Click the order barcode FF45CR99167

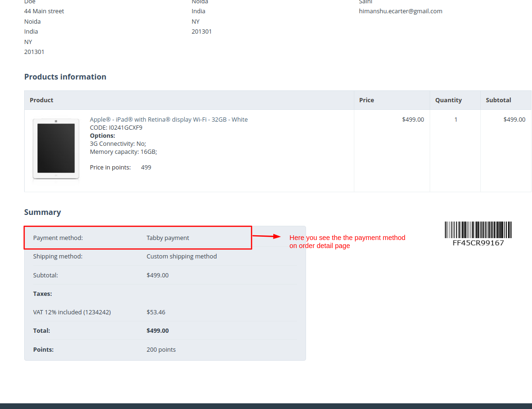click(478, 234)
